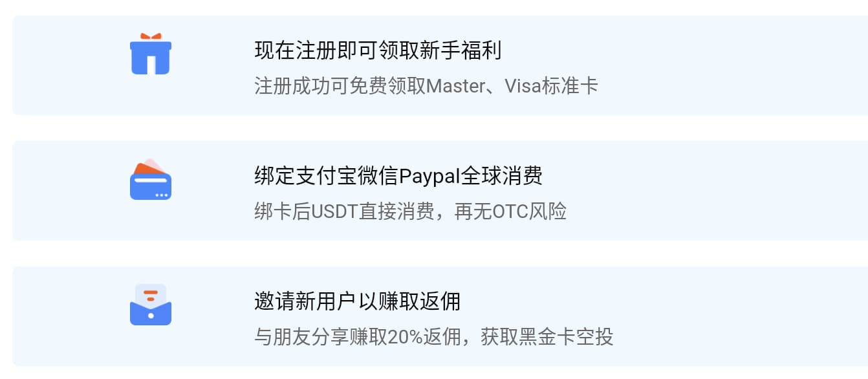Screen dimensions: 868x379
Task: Click 再无OTC风险 text
Action: 511,211
